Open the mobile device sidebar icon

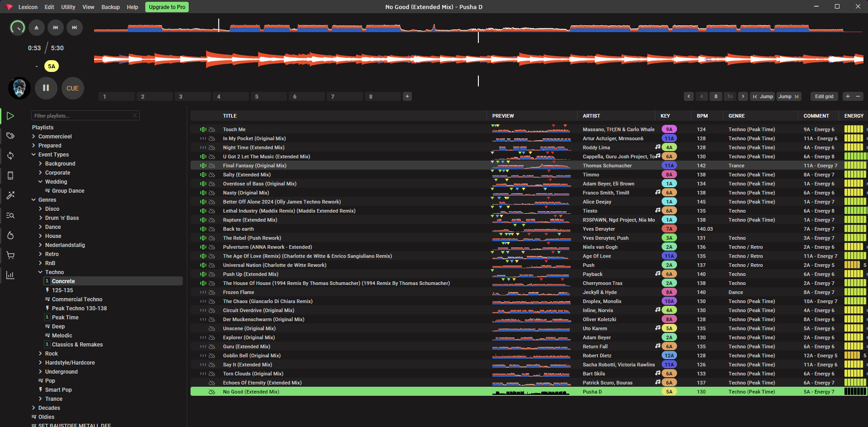pyautogui.click(x=10, y=176)
